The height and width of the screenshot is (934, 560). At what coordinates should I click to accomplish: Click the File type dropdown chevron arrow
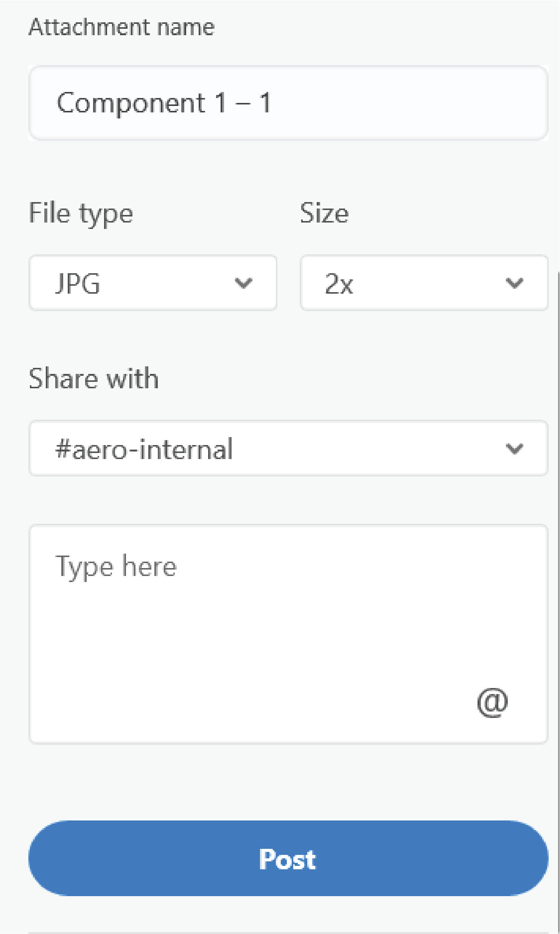click(x=243, y=283)
